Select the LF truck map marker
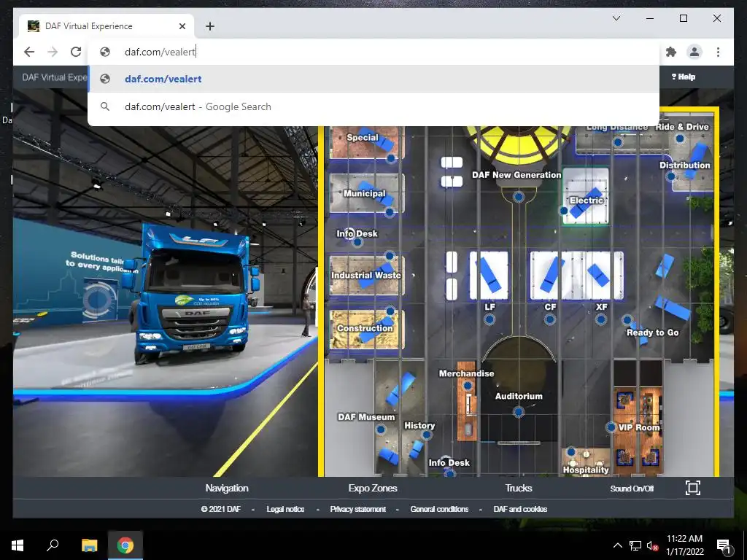The image size is (747, 560). tap(489, 319)
